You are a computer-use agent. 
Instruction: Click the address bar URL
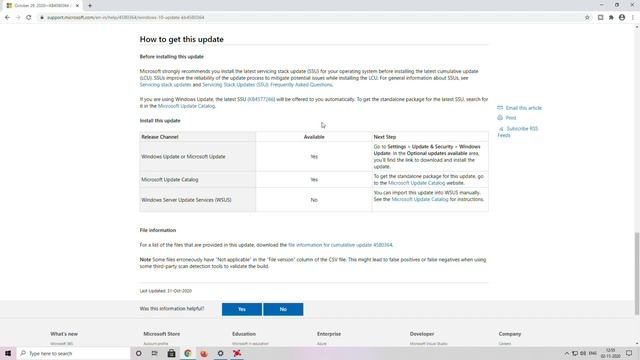pyautogui.click(x=126, y=18)
